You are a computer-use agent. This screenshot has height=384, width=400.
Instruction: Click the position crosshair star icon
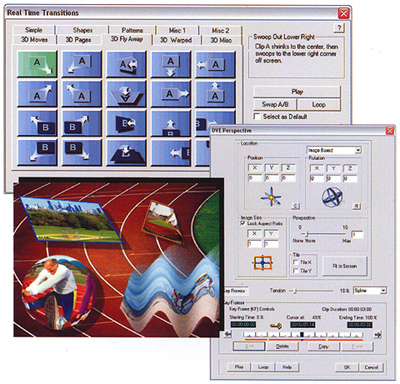pos(271,197)
